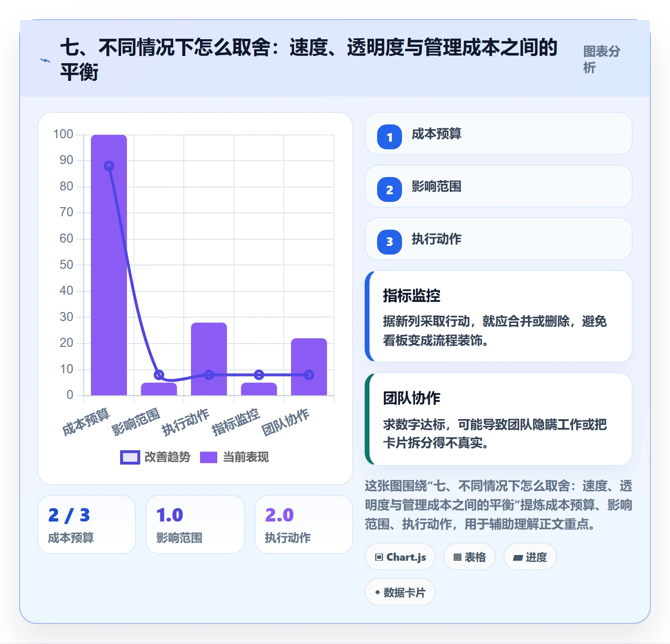Click the summary paragraph beginning 这张图围绕
This screenshot has width=670, height=644.
click(499, 505)
